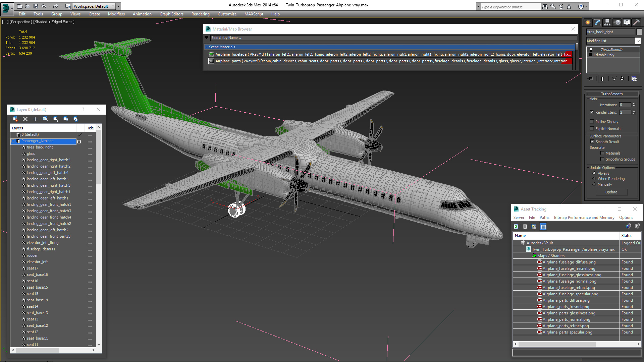Open file icon in quick access toolbar
This screenshot has height=362, width=644.
[28, 6]
